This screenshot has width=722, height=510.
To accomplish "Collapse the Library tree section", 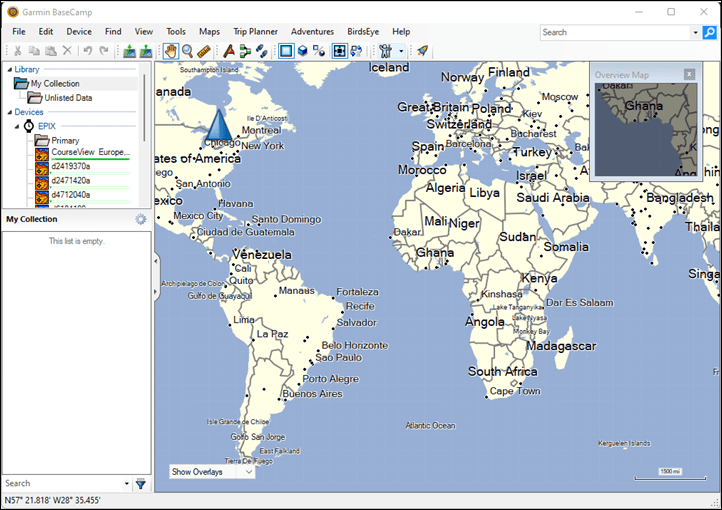I will (x=10, y=70).
